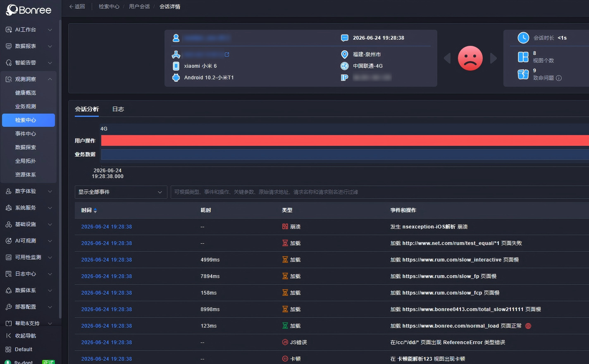
Task: Switch to the 日志 tab
Action: point(118,109)
